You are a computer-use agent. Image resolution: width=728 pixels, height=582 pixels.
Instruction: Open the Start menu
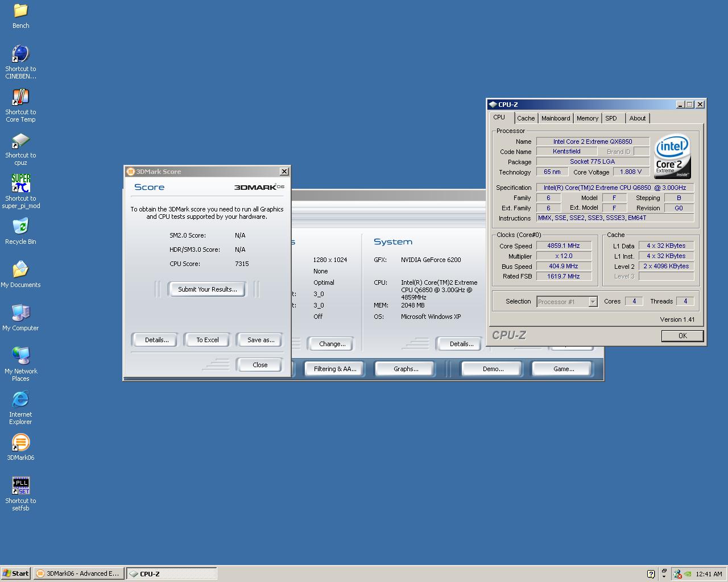click(16, 573)
